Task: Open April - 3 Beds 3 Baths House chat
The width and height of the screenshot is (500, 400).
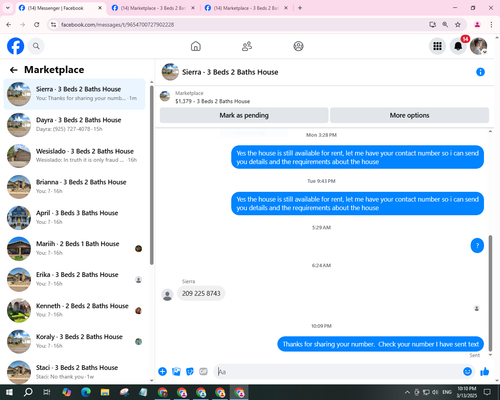Action: tap(75, 218)
